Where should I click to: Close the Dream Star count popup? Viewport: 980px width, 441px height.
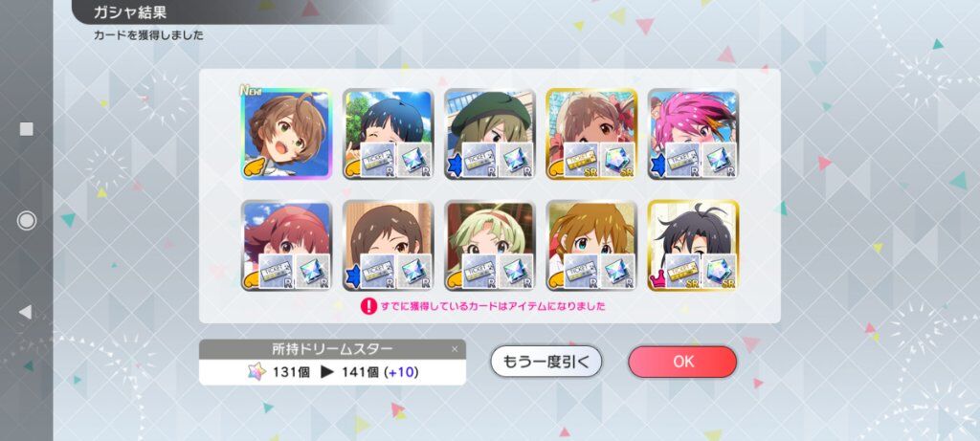coord(455,349)
